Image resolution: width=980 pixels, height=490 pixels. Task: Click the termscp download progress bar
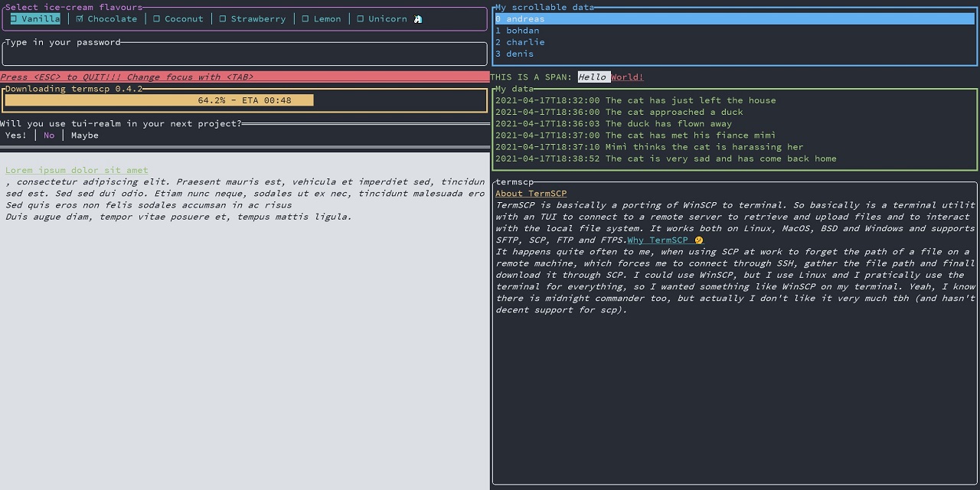coord(159,100)
